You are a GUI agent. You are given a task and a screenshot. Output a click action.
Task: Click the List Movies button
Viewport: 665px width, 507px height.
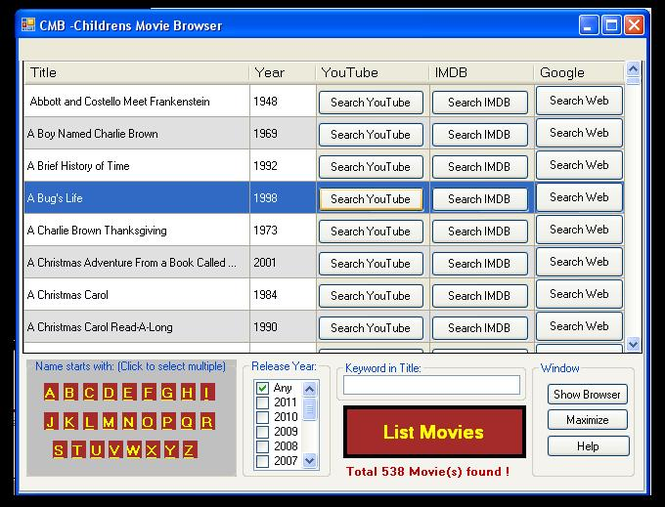pyautogui.click(x=434, y=432)
